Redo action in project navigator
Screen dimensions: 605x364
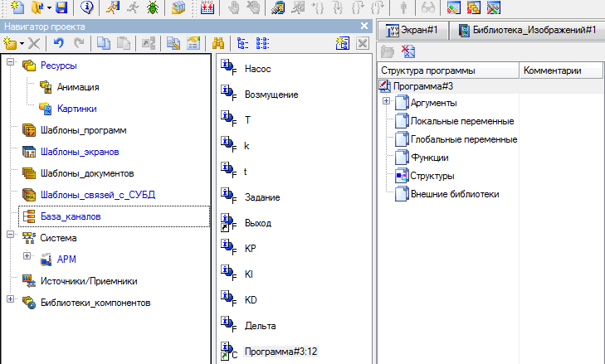tap(79, 43)
